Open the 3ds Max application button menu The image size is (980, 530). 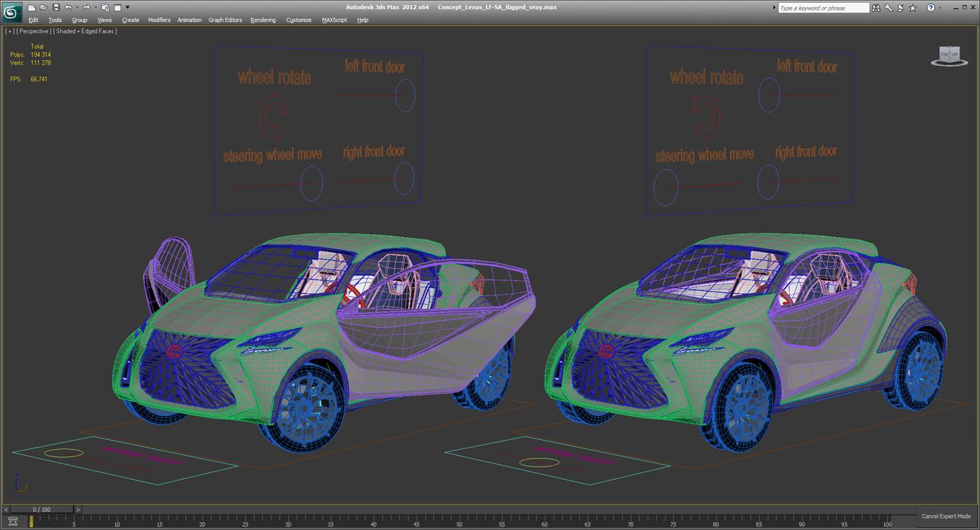(13, 12)
